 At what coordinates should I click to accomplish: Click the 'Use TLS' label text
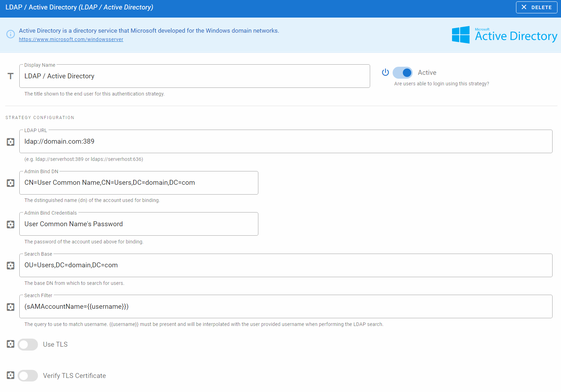click(x=55, y=345)
